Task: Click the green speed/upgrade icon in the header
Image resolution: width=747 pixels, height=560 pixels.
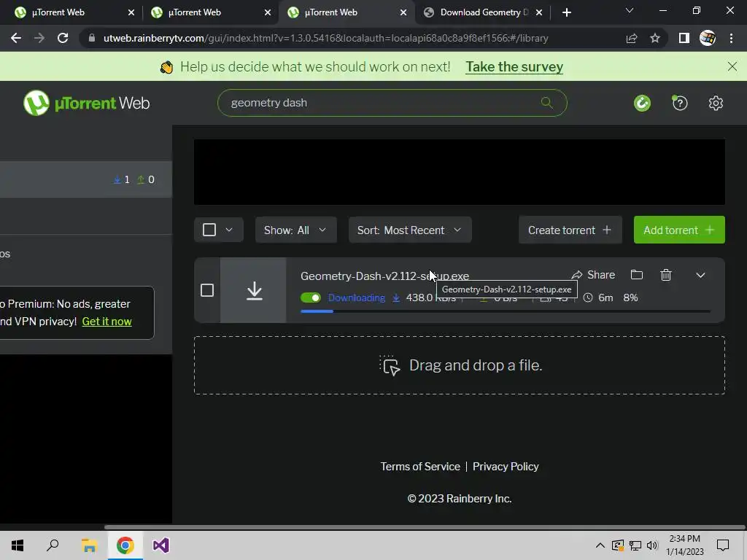Action: pos(642,103)
